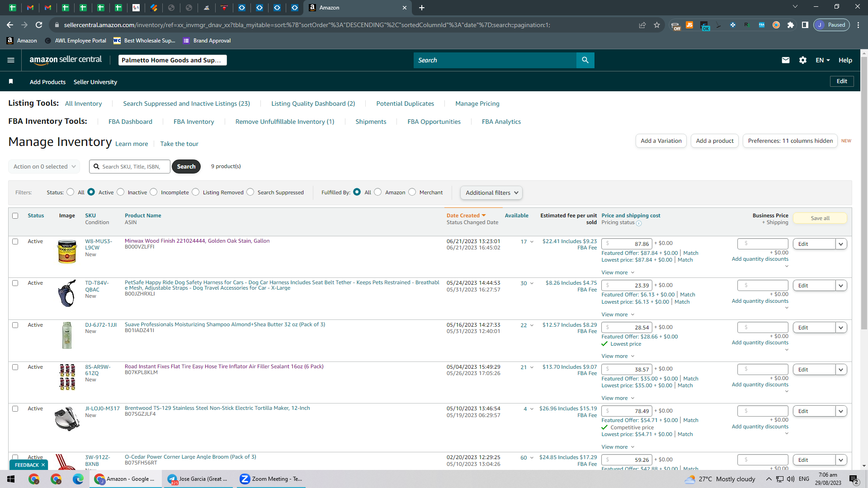Select the All status radio button
The width and height of the screenshot is (868, 488).
point(70,192)
